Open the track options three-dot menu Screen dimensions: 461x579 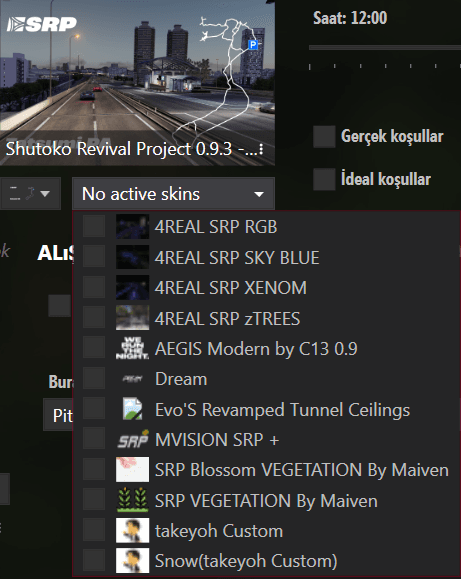point(261,150)
